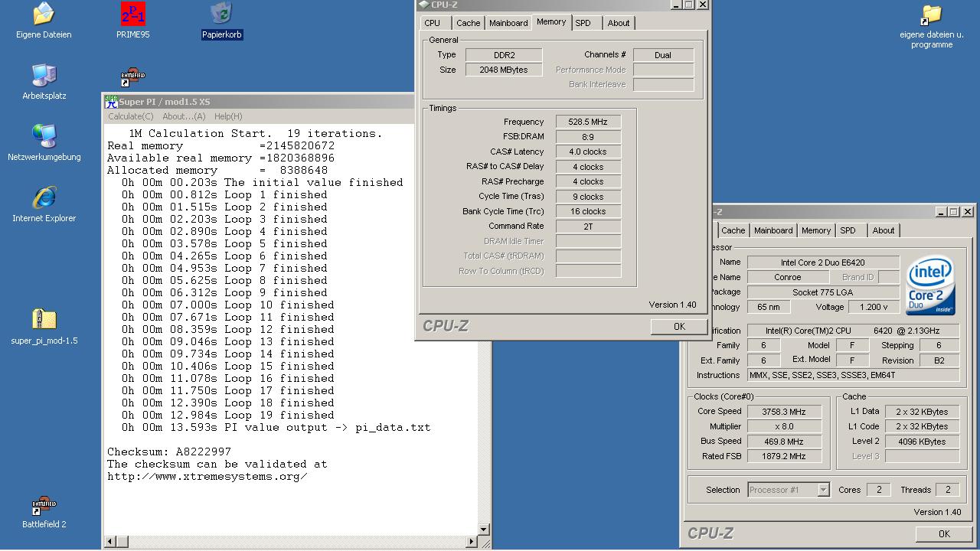Click the Battlefield shortcut icon above Super PI
The height and width of the screenshot is (551, 980).
point(132,77)
